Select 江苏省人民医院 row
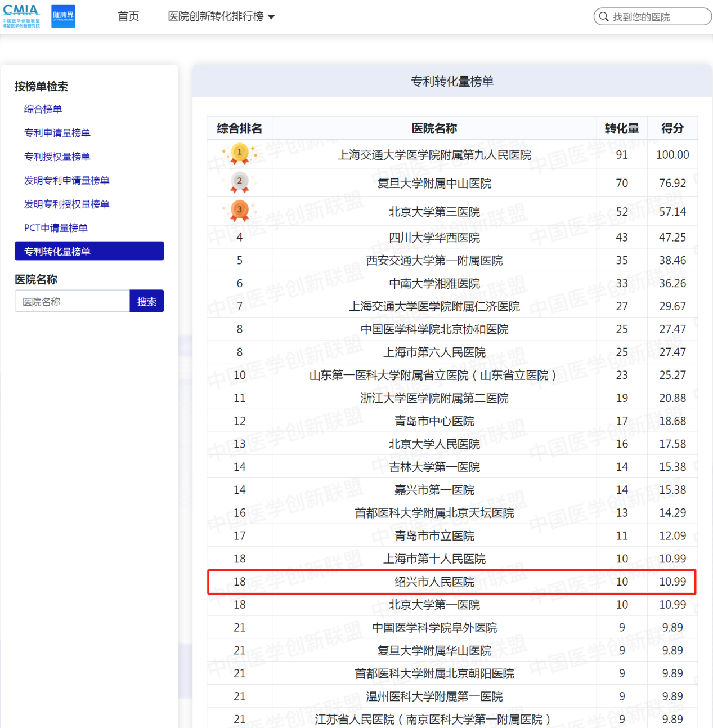This screenshot has height=728, width=713. point(452,718)
